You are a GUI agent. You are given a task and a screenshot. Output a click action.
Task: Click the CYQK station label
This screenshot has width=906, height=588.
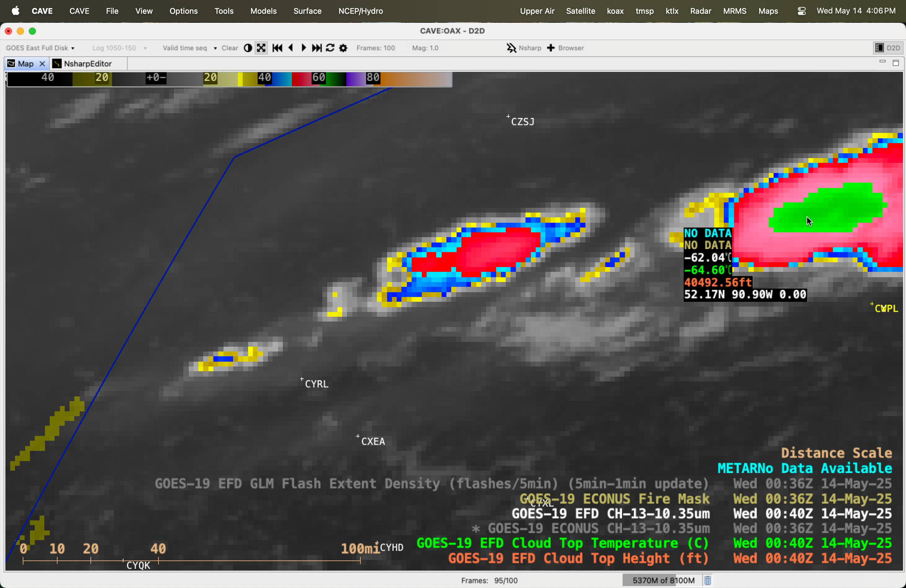tap(138, 566)
